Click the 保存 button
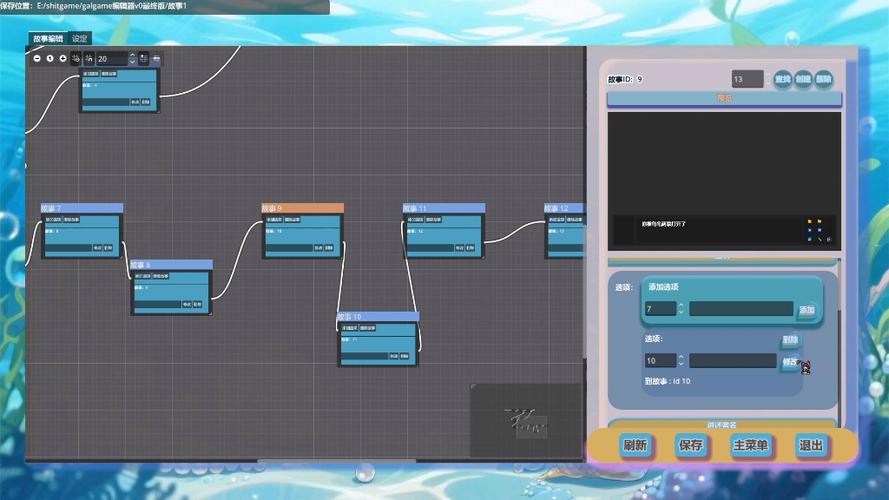Screen dimensions: 889x500 pyautogui.click(x=691, y=445)
